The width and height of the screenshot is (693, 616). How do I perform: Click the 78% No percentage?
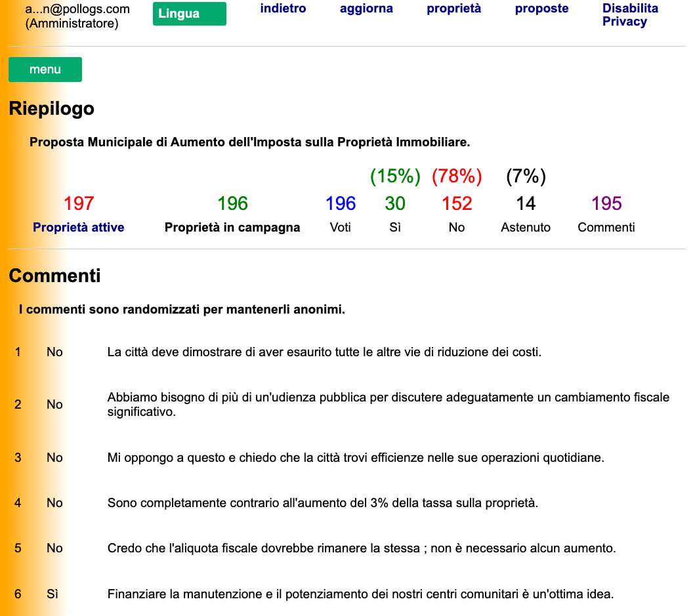pos(457,176)
